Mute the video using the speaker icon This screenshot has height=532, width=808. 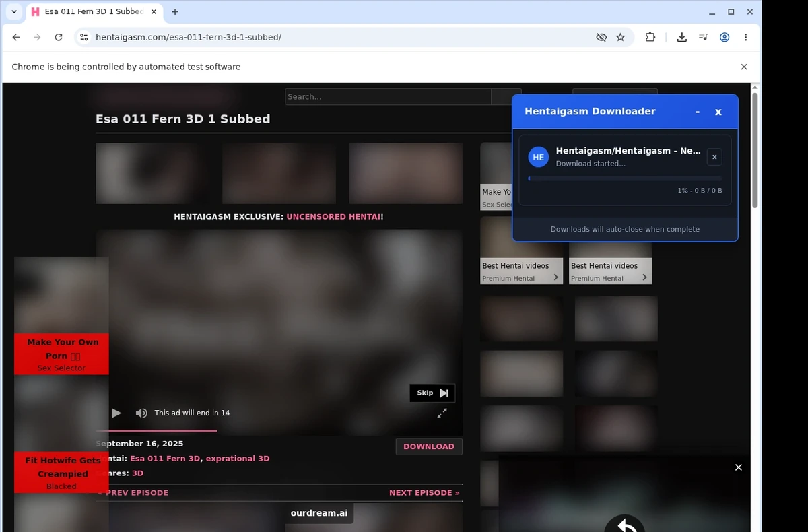coord(141,413)
